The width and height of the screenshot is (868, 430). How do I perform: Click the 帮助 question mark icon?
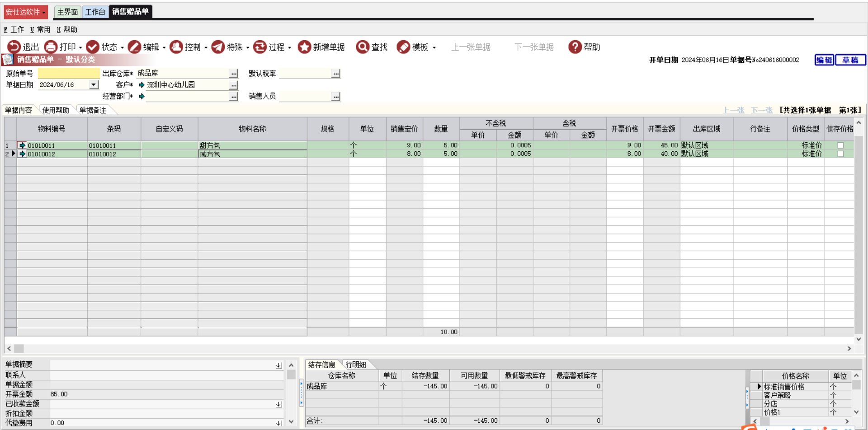pyautogui.click(x=575, y=47)
